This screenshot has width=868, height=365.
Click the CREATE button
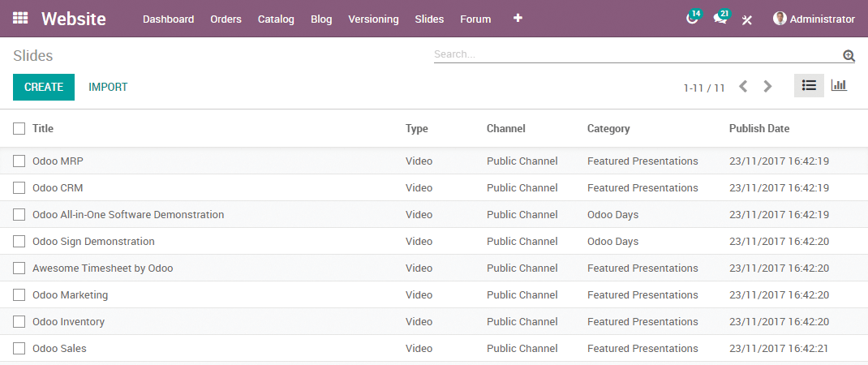click(44, 87)
